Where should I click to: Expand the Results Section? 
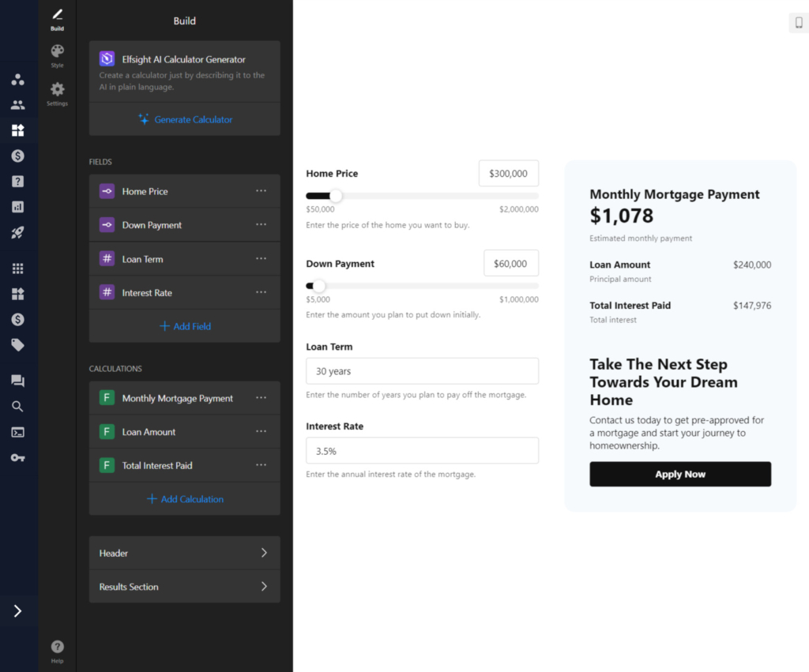pyautogui.click(x=184, y=587)
